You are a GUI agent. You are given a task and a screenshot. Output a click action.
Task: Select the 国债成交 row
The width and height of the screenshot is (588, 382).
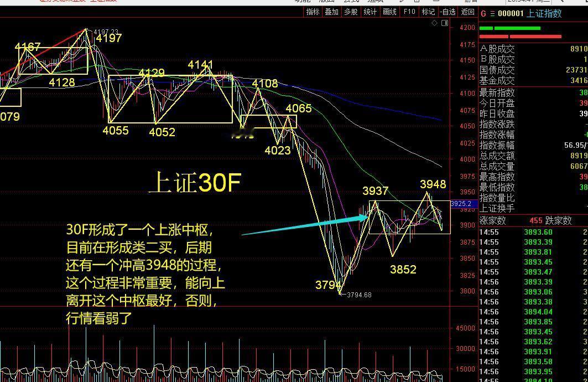tap(533, 70)
